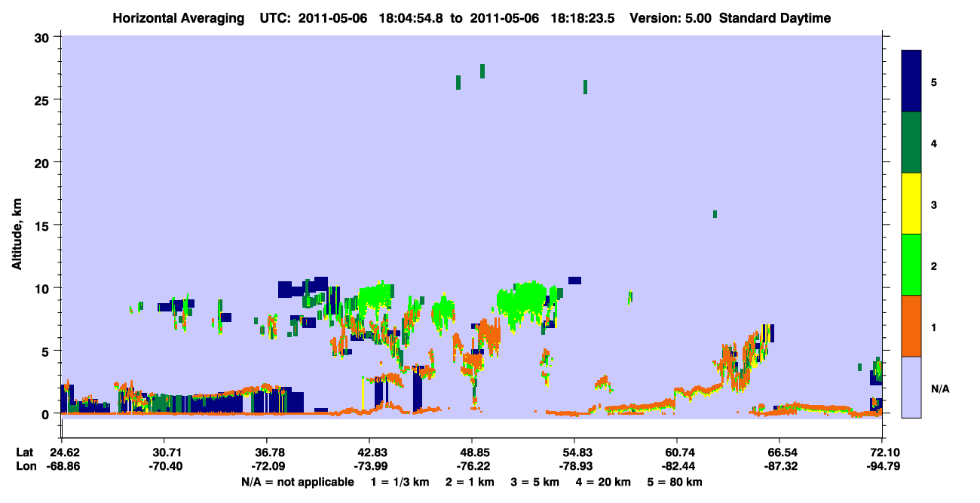Click the highest green feature above 25 km

pos(482,71)
